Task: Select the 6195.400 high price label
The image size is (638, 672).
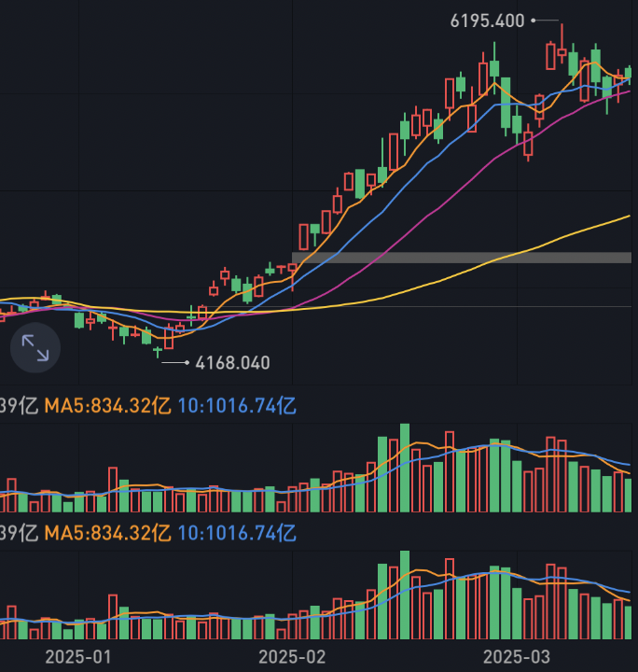Action: pyautogui.click(x=487, y=21)
